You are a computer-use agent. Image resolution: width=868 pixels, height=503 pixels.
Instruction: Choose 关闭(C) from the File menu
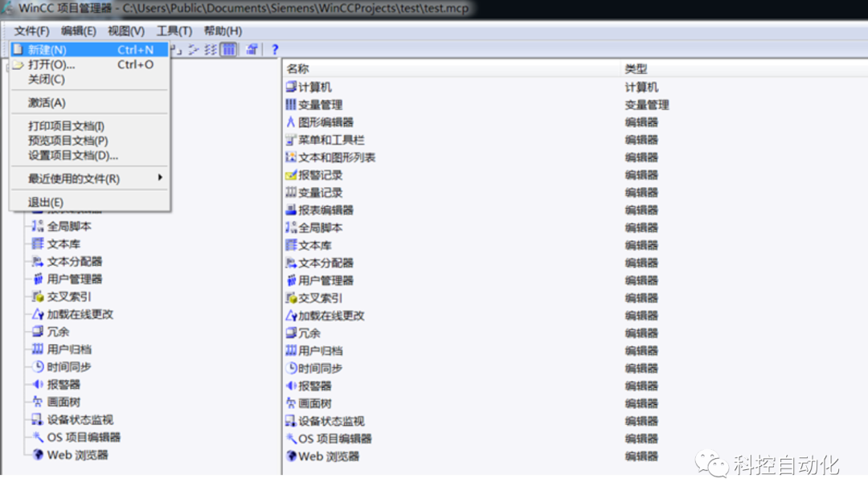[x=89, y=80]
